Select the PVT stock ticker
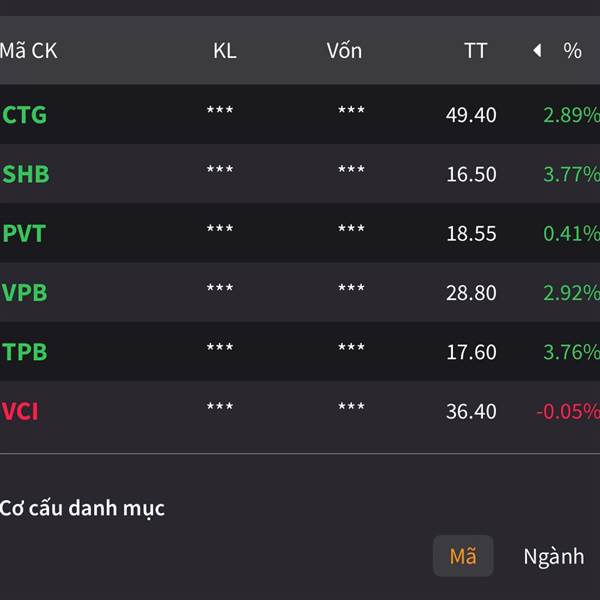Viewport: 600px width, 600px height. 24,234
